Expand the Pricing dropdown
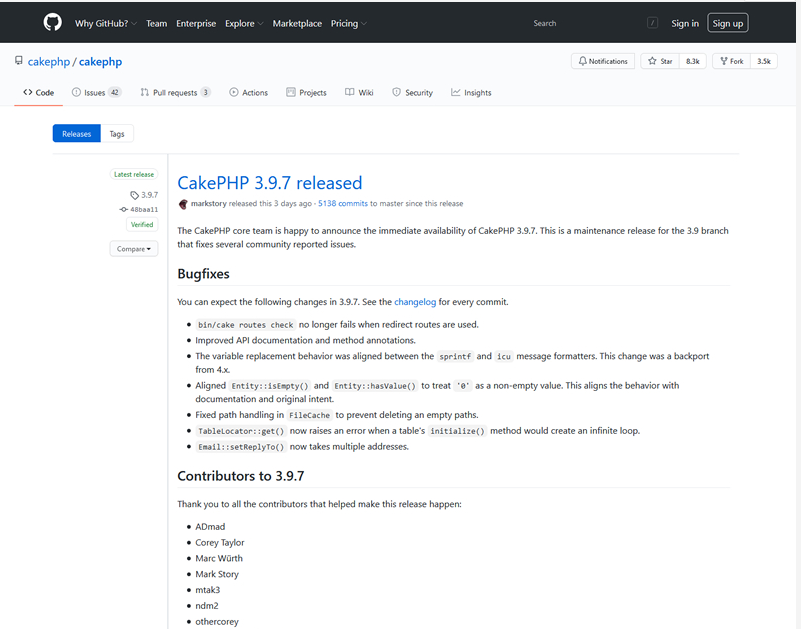Screen dimensions: 801x629 [349, 24]
